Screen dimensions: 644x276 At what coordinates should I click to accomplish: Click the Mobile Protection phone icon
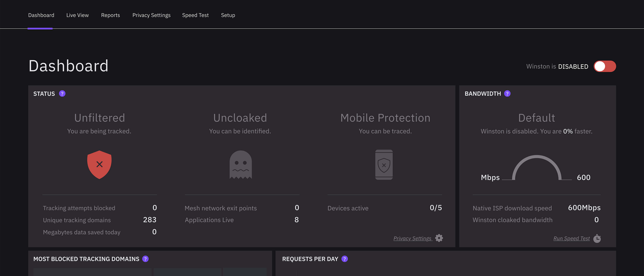coord(384,165)
